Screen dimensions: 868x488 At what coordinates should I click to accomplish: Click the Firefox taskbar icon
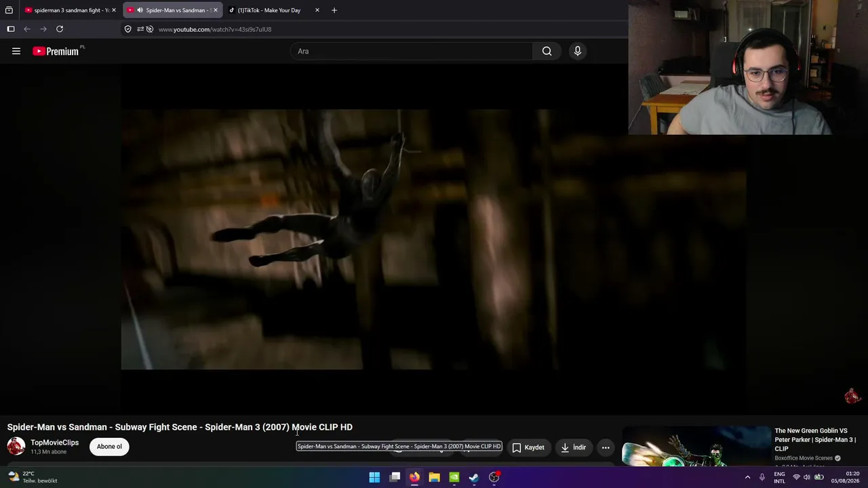click(x=414, y=477)
